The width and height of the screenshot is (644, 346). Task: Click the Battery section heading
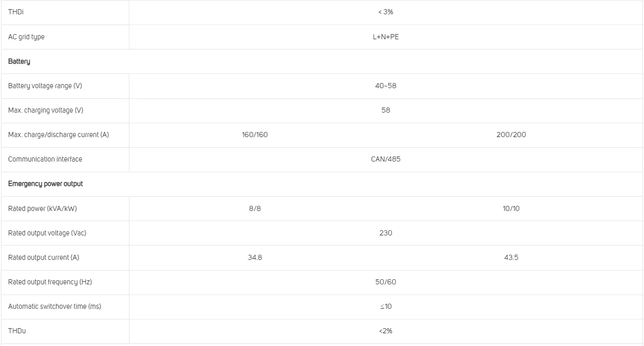[x=19, y=61]
